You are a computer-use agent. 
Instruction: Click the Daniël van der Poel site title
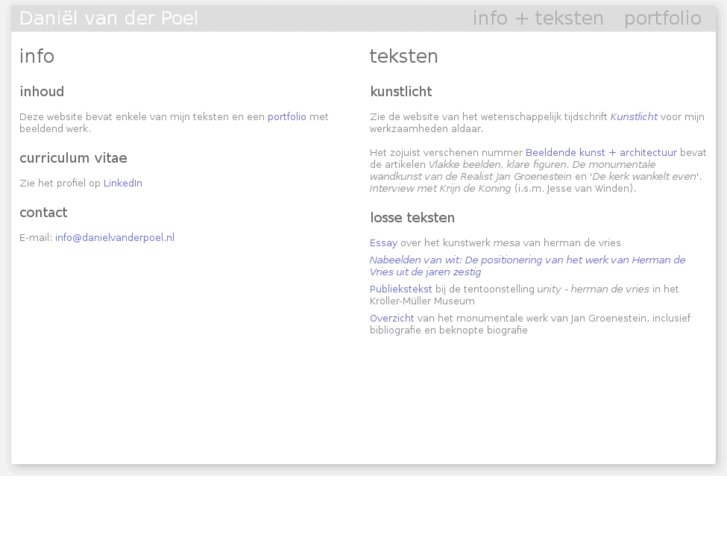(108, 19)
